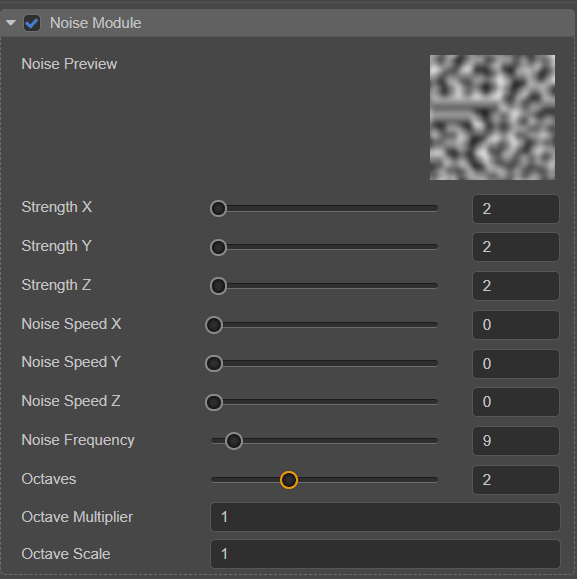This screenshot has width=577, height=579.
Task: Click the Noise Speed X label
Action: 71,324
